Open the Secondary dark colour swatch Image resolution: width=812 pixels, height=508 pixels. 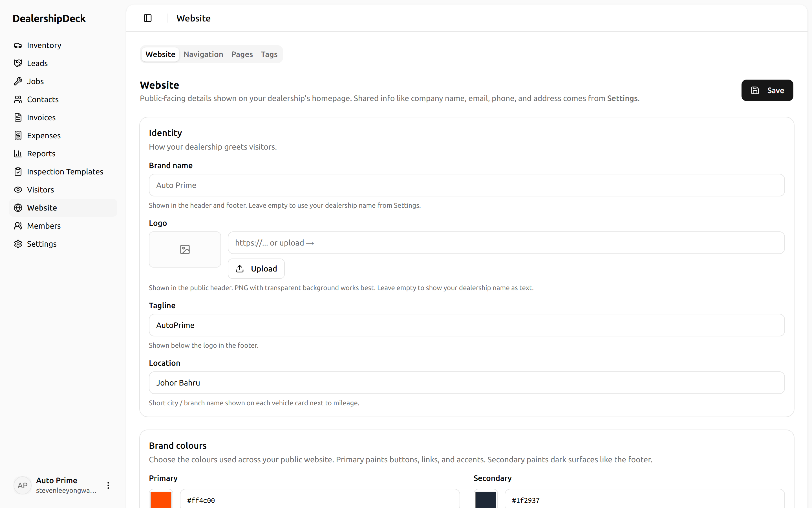(486, 500)
